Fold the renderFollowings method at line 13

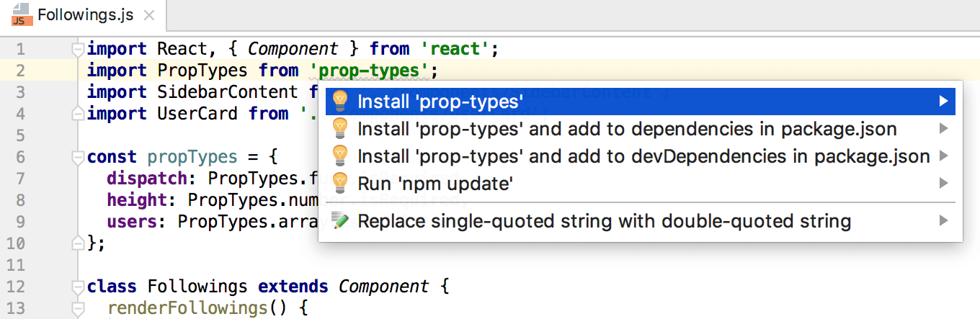point(78,308)
